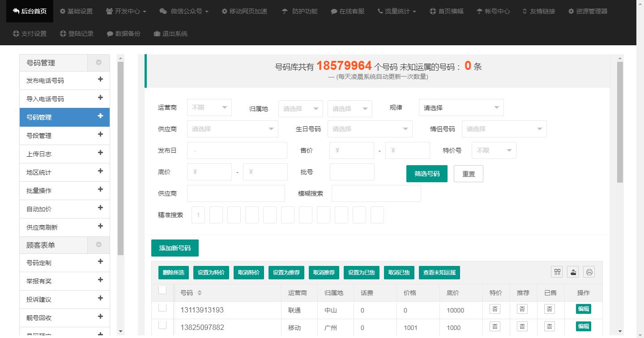Click the 筛选号码 button
The width and height of the screenshot is (644, 338).
[427, 174]
